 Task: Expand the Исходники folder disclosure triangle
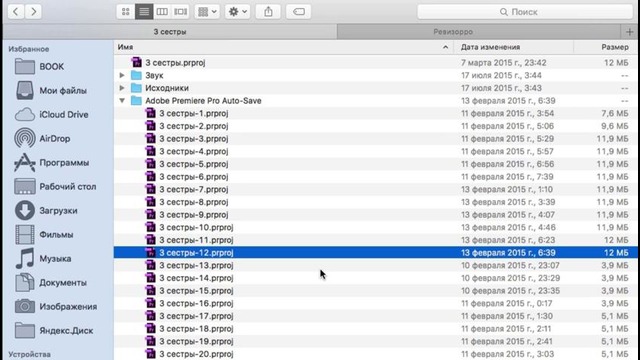point(122,88)
